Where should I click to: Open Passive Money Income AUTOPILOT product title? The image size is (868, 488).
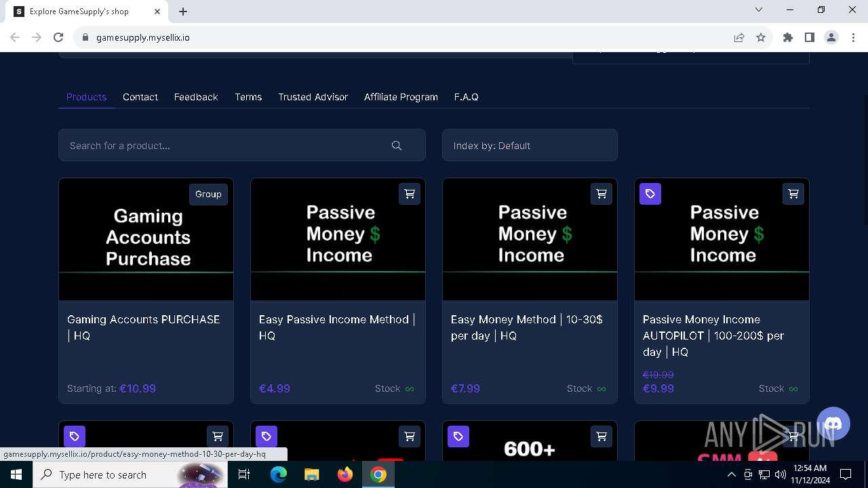(713, 335)
